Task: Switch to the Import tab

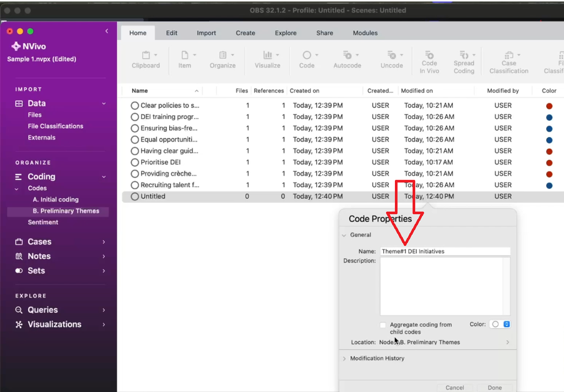Action: pos(207,32)
